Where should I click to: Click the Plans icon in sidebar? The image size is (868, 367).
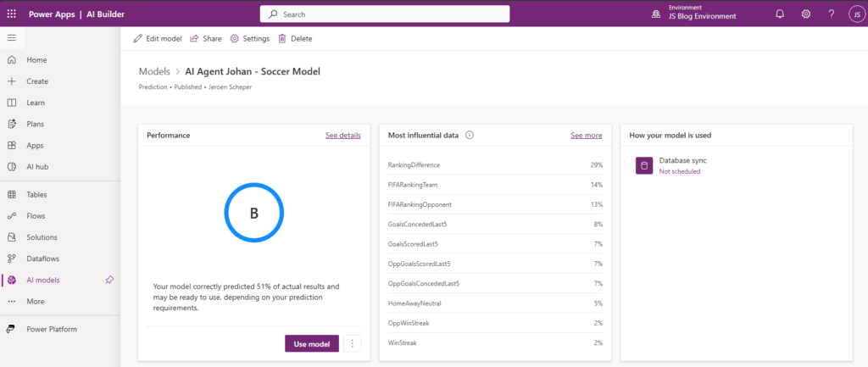[x=12, y=124]
